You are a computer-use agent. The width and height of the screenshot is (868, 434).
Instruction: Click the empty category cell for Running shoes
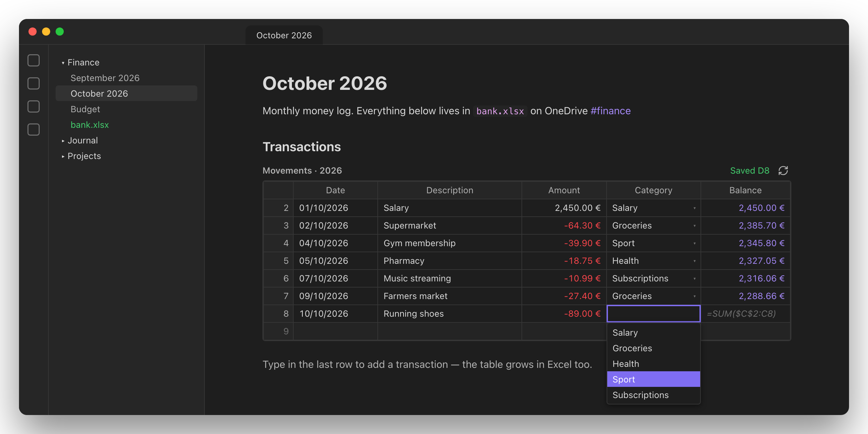click(x=653, y=314)
